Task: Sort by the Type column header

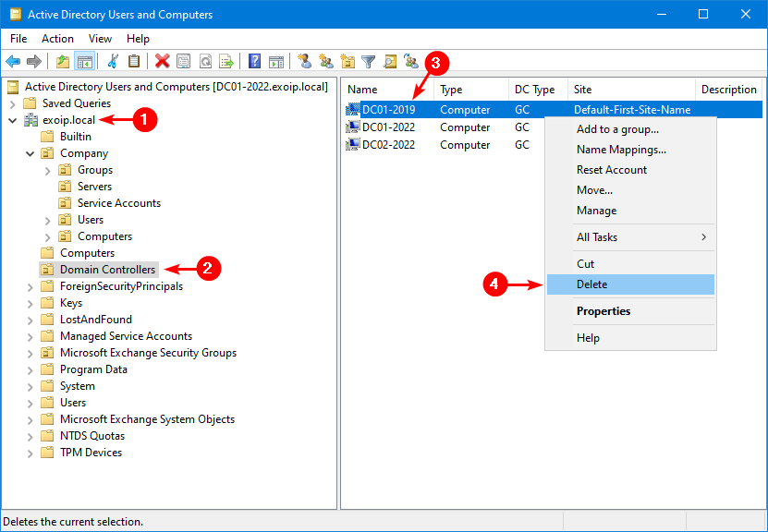Action: [471, 90]
